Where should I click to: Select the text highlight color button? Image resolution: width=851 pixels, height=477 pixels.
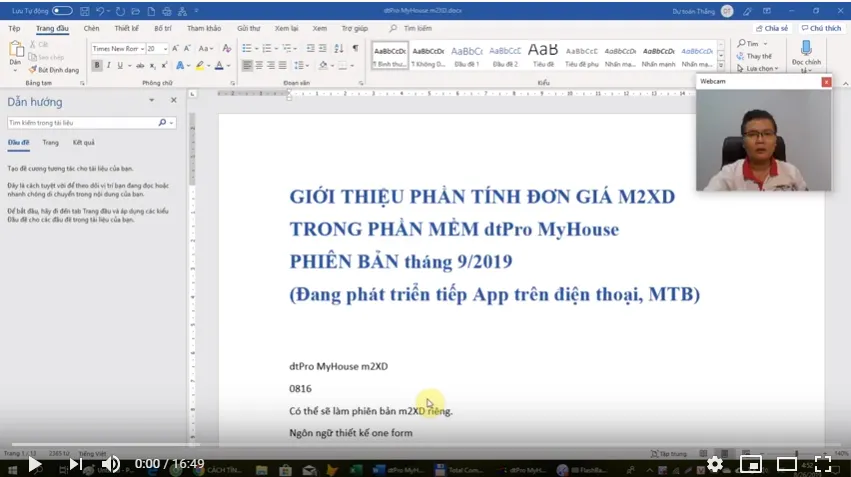pos(200,65)
